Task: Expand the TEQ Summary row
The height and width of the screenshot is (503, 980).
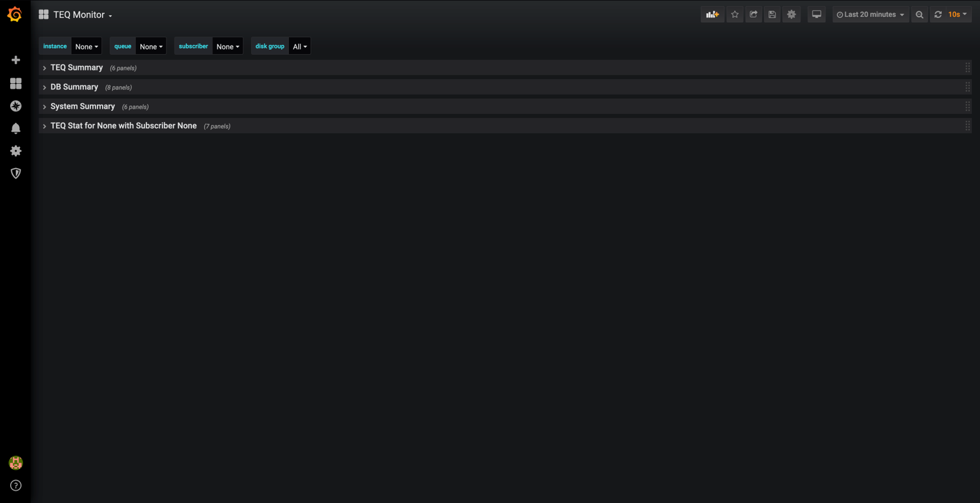Action: (x=76, y=68)
